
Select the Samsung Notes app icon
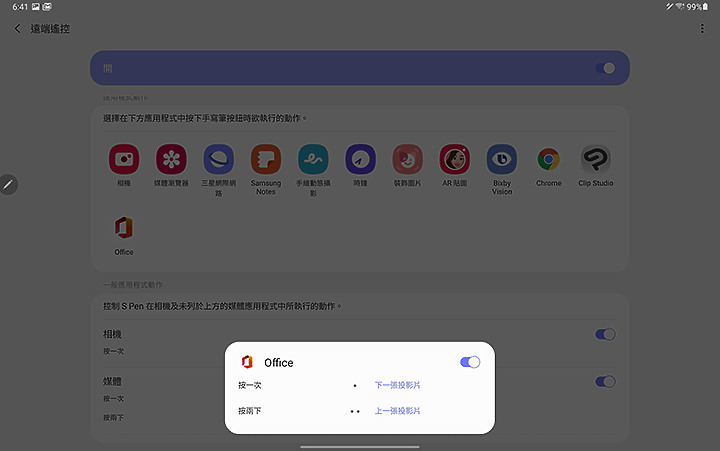[266, 159]
